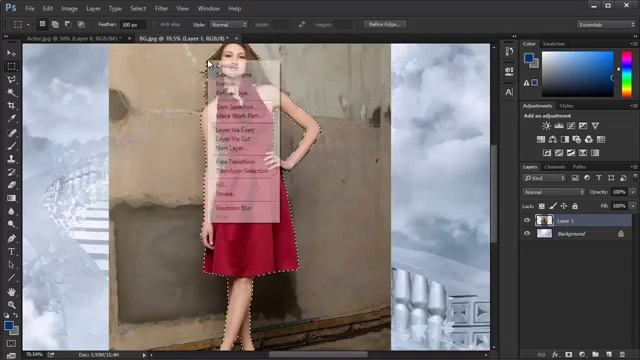Viewport: 640px width, 360px height.
Task: Open the Kind layer filter dropdown
Action: tap(544, 178)
